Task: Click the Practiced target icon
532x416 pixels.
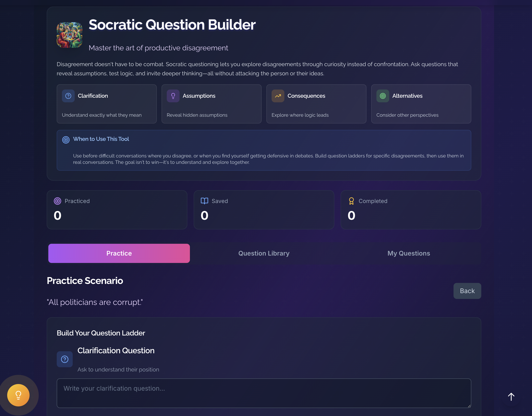Action: (x=58, y=201)
